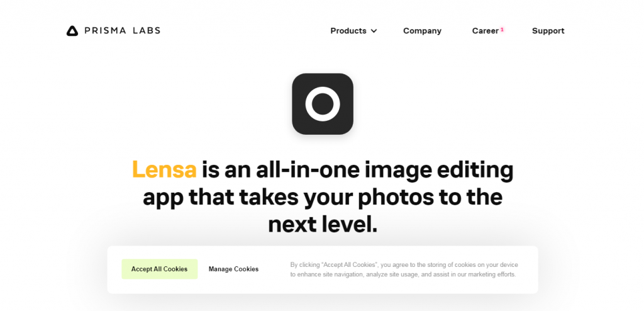Click the next level headline text

[323, 224]
